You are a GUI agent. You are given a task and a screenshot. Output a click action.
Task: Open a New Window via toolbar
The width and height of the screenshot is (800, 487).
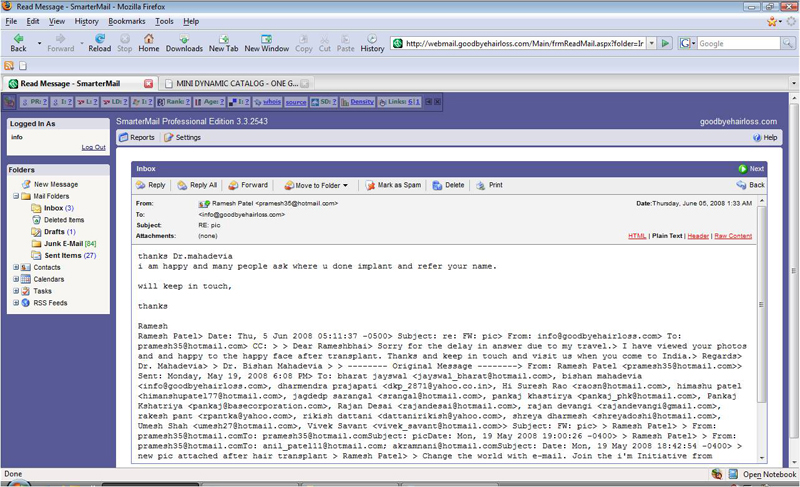click(266, 43)
